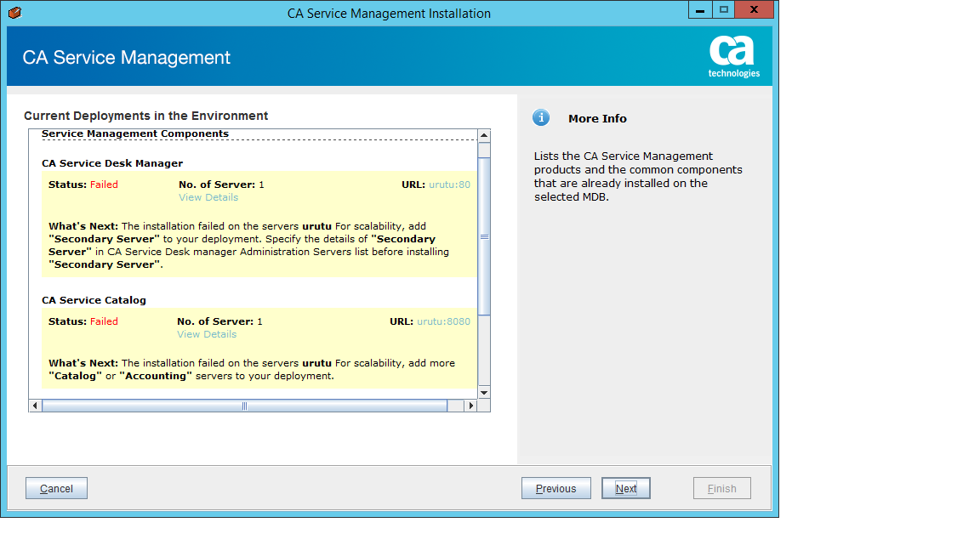980x551 pixels.
Task: Click the Next button
Action: (x=625, y=488)
